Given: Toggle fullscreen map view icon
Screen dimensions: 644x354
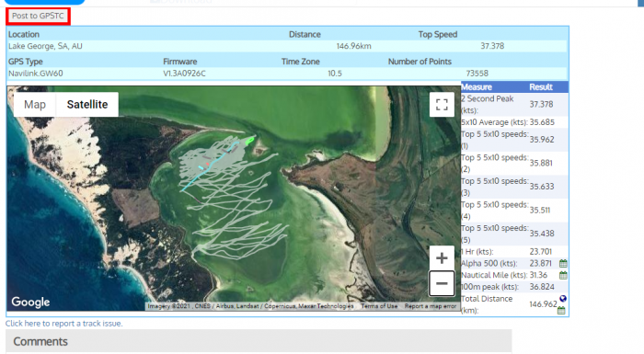Looking at the screenshot, I should click(x=442, y=104).
